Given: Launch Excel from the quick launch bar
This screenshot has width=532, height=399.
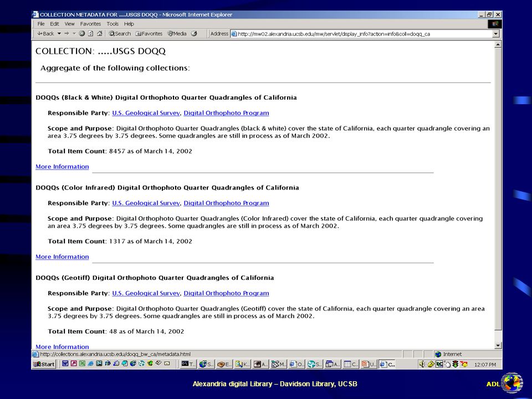Looking at the screenshot, I should point(82,364).
